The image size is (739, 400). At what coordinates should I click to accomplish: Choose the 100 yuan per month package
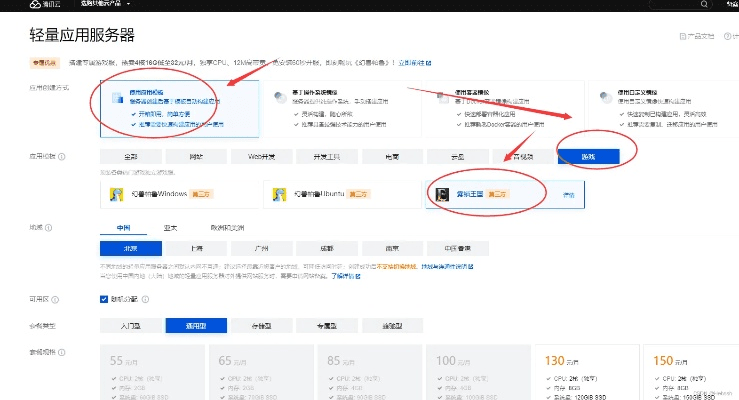tap(478, 372)
